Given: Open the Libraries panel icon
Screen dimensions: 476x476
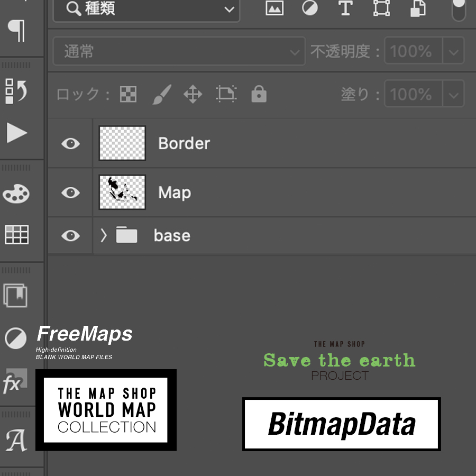Looking at the screenshot, I should [15, 295].
